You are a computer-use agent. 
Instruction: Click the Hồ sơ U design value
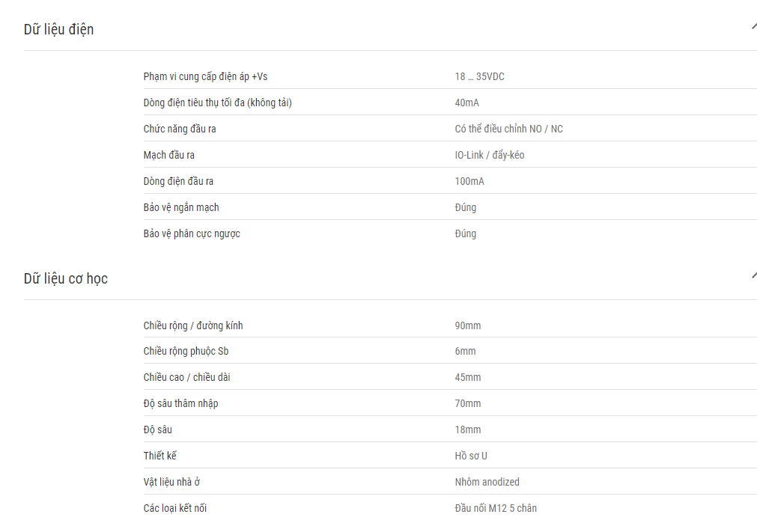point(471,456)
